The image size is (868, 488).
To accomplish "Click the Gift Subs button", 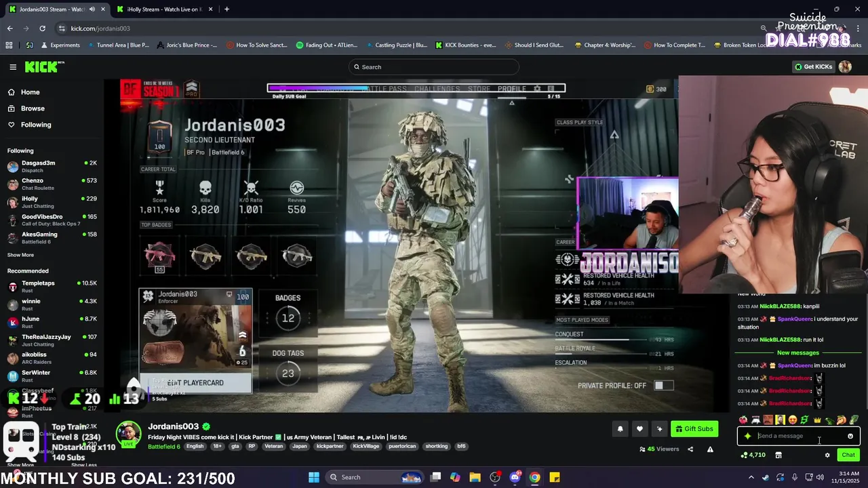I will 694,428.
